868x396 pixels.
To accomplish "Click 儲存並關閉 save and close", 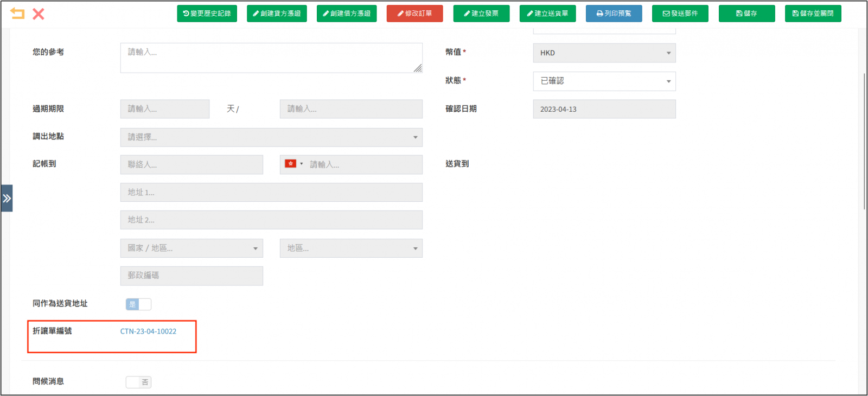I will pyautogui.click(x=813, y=14).
